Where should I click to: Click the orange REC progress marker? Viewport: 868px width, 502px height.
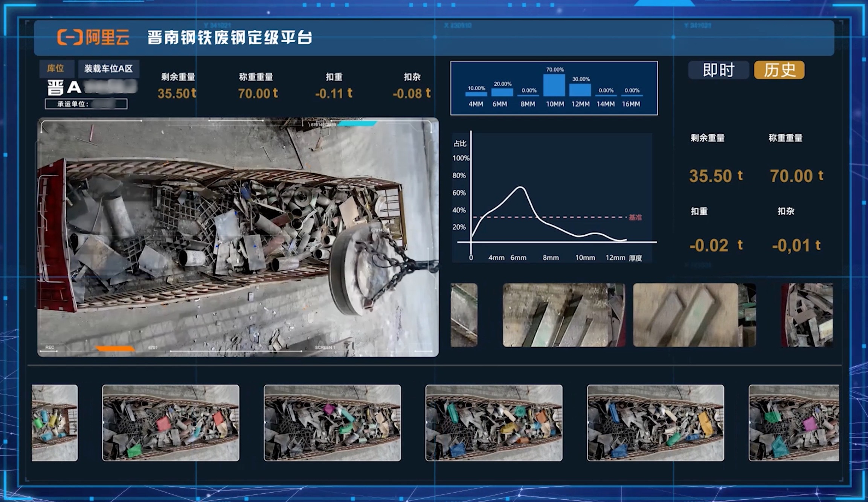tap(115, 348)
